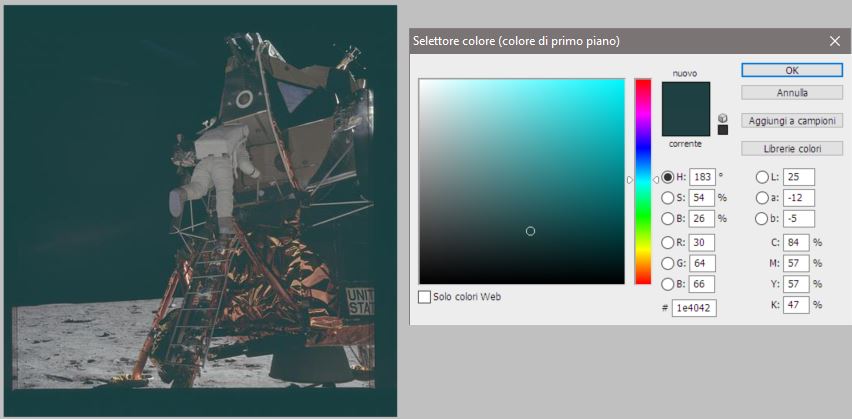Click the Annulla button

(792, 93)
